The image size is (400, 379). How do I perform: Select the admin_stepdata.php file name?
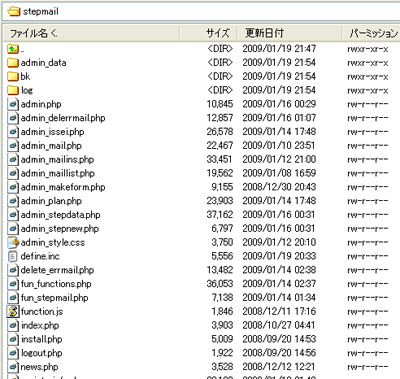click(x=60, y=215)
